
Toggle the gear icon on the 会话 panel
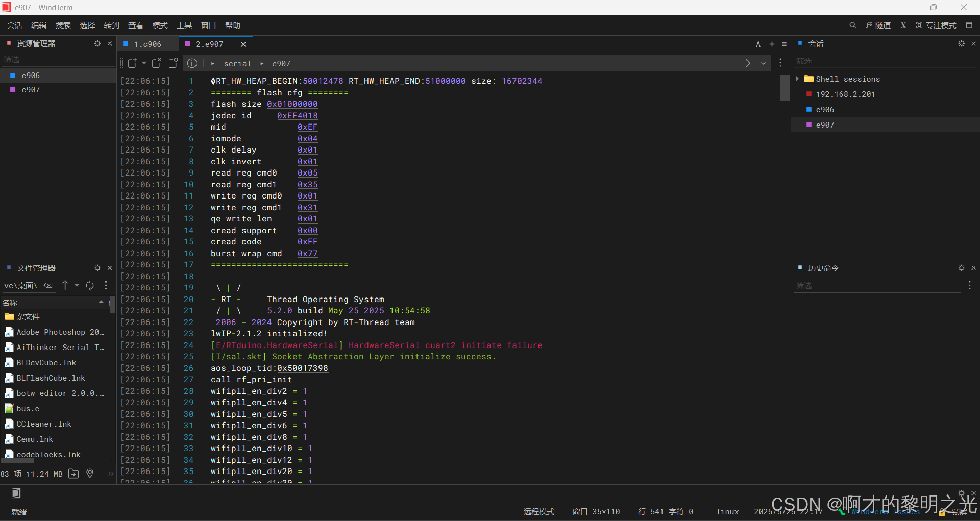(x=962, y=44)
